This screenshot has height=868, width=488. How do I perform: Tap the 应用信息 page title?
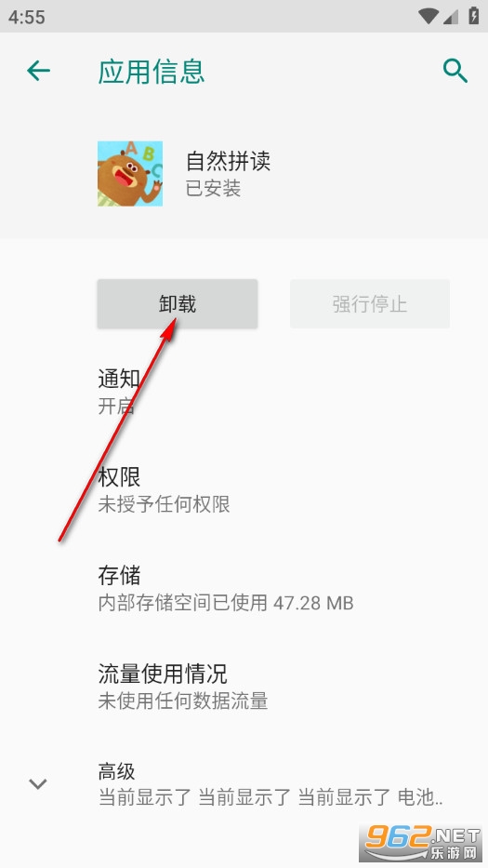(x=152, y=72)
